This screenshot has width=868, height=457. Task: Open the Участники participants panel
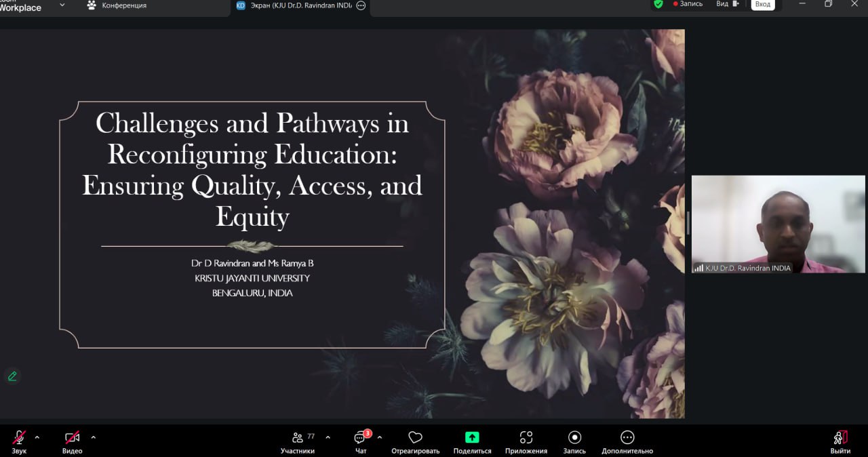298,438
